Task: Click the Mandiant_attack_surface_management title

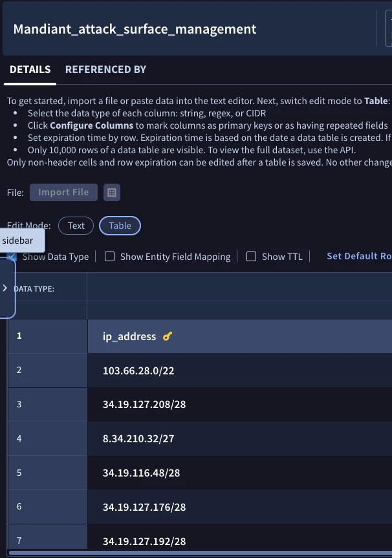Action: pos(135,29)
